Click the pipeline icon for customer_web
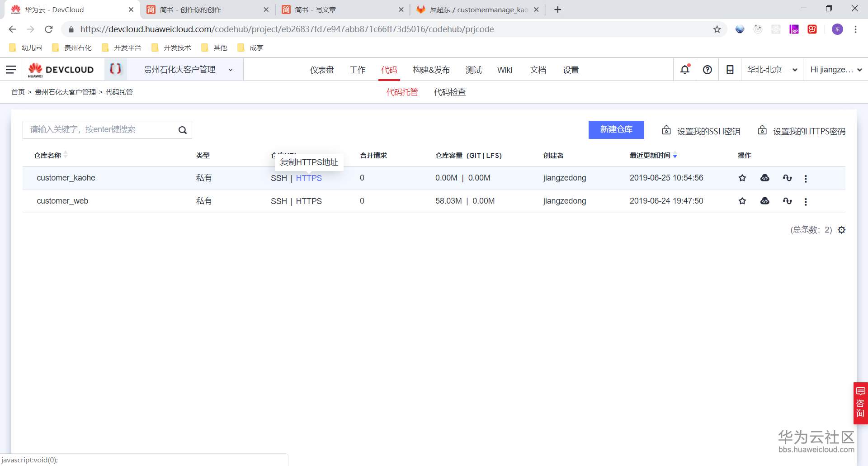 coord(788,201)
